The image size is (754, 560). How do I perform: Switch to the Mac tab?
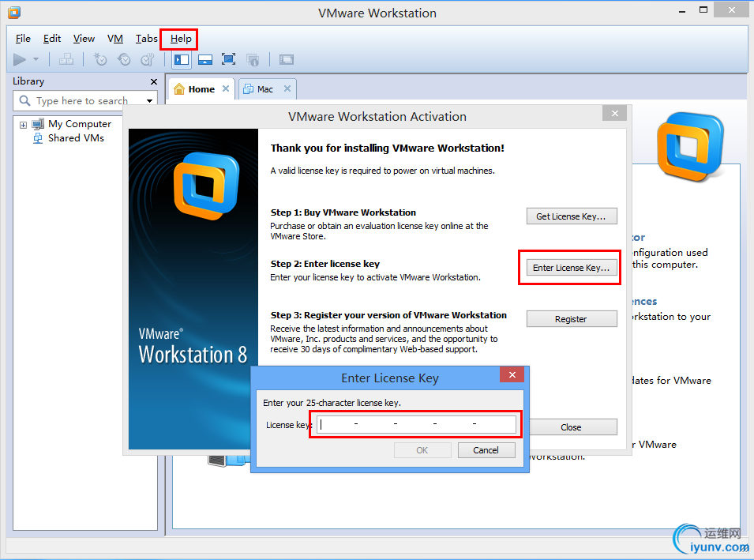[x=265, y=89]
